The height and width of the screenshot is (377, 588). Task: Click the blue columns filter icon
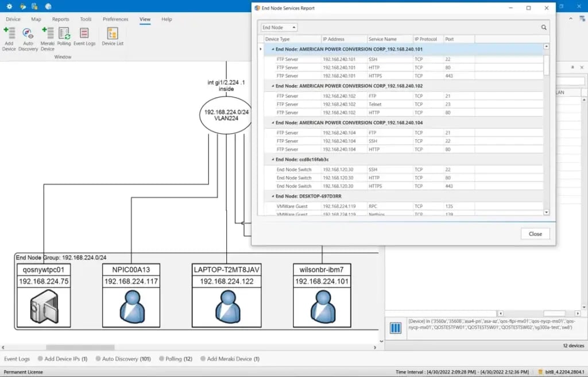coord(395,328)
